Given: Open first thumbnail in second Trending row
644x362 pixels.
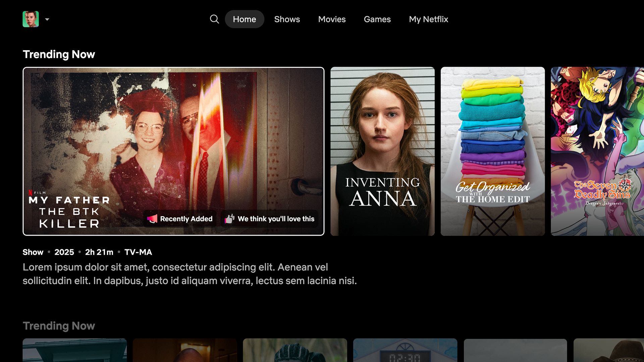Looking at the screenshot, I should [x=74, y=350].
